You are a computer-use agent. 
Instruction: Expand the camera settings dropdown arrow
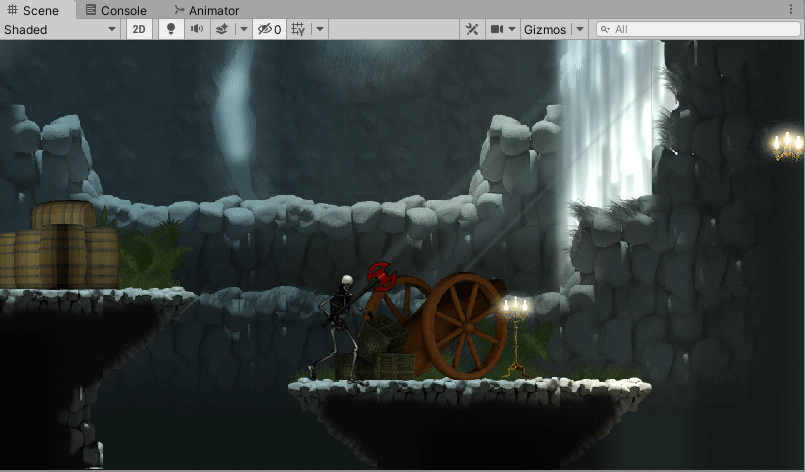click(512, 29)
